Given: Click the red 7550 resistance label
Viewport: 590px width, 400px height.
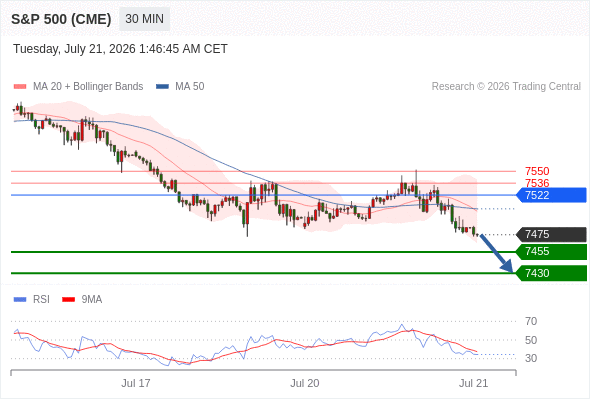Looking at the screenshot, I should [537, 172].
